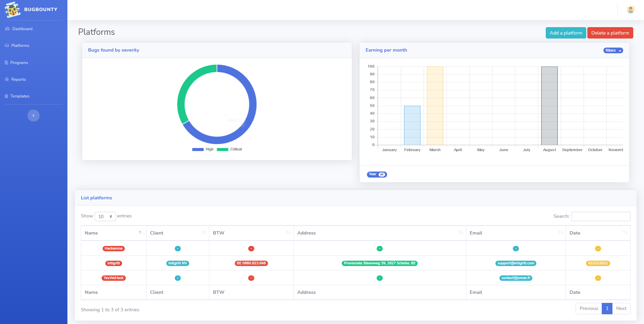Click the Platforms page title

(97, 32)
